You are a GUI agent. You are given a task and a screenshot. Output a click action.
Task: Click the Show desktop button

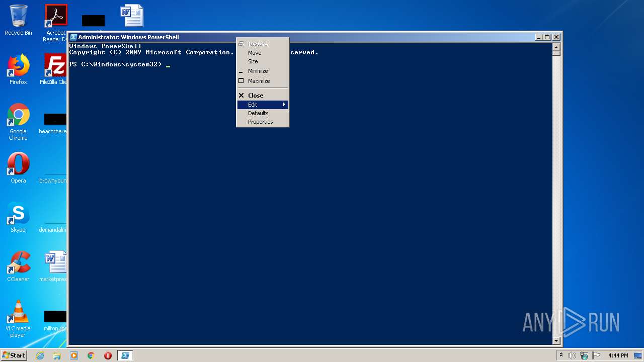tap(638, 355)
